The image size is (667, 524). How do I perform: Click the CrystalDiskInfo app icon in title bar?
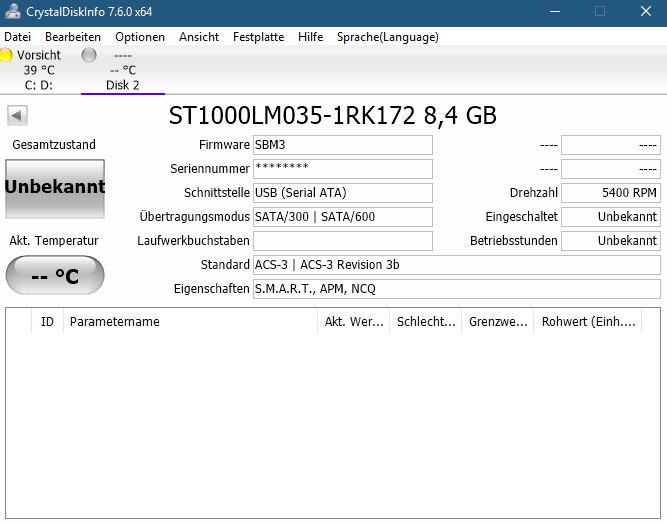pos(13,11)
